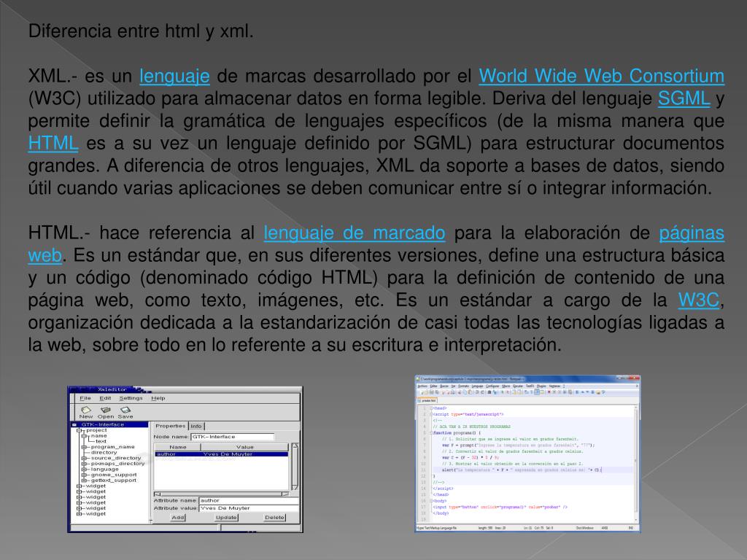Follow the 'páginas web' hyperlink
The image size is (747, 560).
pos(692,233)
